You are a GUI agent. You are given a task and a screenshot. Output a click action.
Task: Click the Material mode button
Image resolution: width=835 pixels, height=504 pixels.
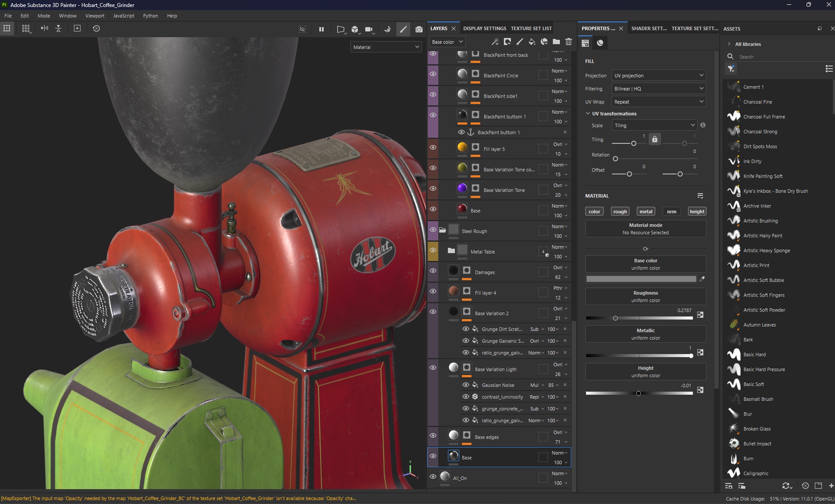(x=646, y=229)
